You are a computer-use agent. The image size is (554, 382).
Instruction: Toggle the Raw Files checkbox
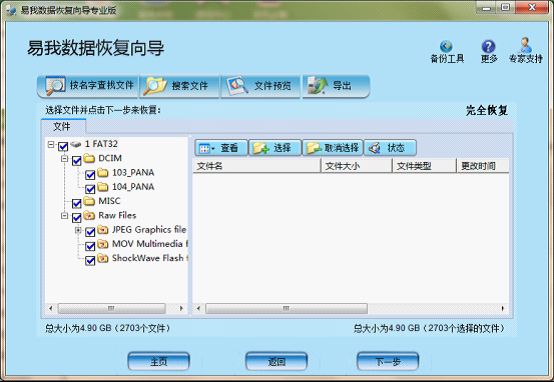[76, 218]
